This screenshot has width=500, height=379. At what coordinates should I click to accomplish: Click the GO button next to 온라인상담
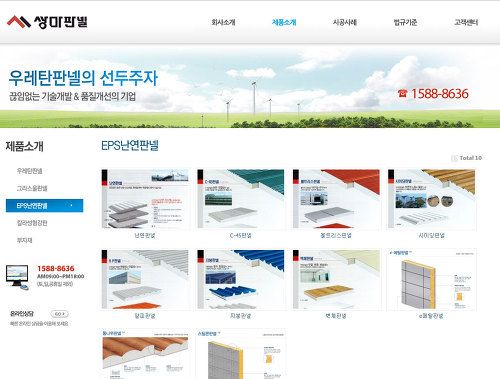coord(59,314)
